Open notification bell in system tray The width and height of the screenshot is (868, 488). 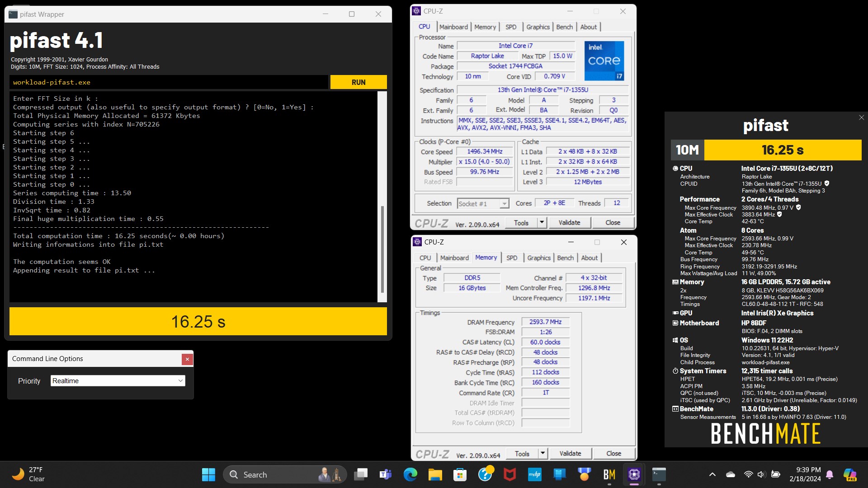tap(830, 475)
